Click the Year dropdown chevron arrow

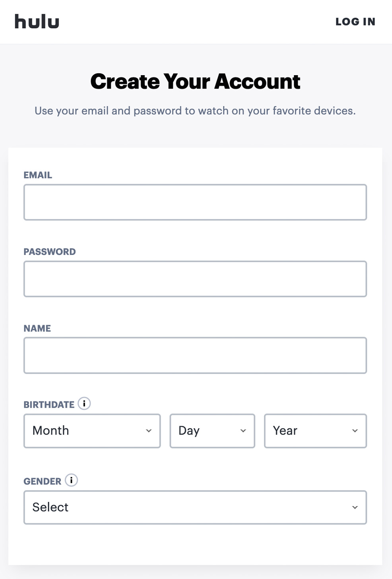[355, 431]
